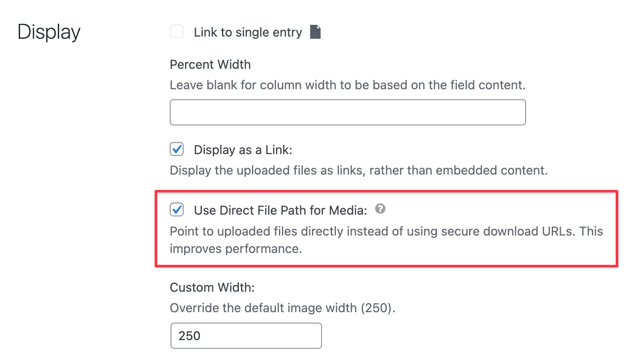This screenshot has width=644, height=364.
Task: Click the "Percent Width" field label
Action: tap(210, 64)
